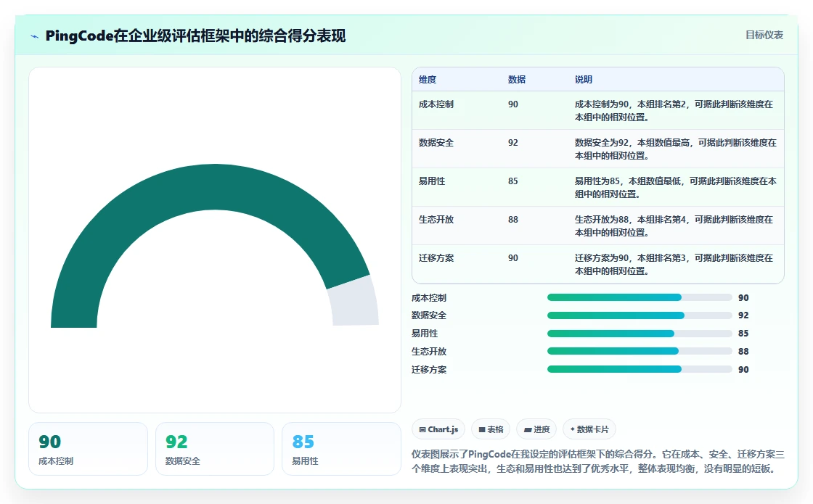The width and height of the screenshot is (813, 504).
Task: Click the 数据卡片 tag chip
Action: (x=589, y=429)
